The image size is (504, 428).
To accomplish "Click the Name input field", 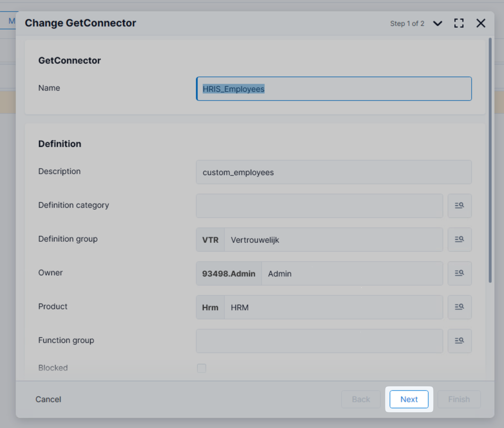I will [x=334, y=89].
